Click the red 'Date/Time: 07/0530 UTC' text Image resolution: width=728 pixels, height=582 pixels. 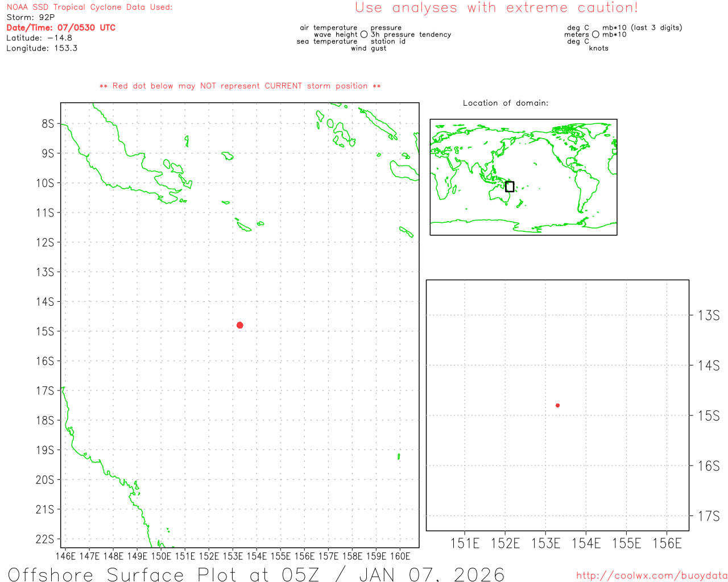click(61, 28)
